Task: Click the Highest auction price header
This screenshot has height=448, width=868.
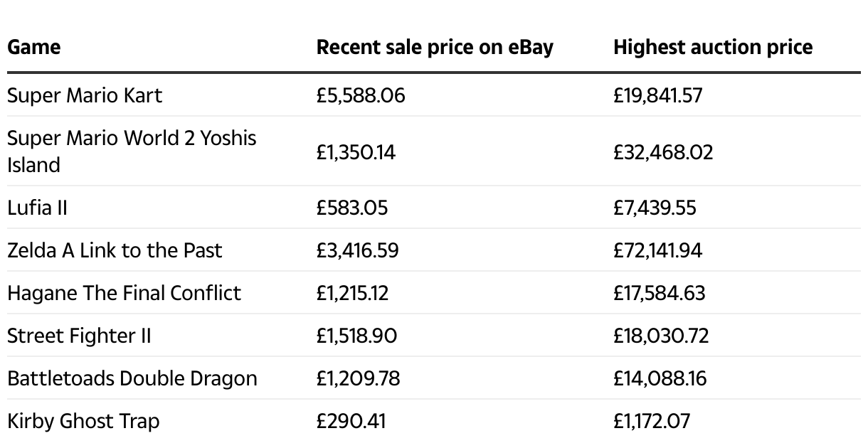Action: point(713,48)
